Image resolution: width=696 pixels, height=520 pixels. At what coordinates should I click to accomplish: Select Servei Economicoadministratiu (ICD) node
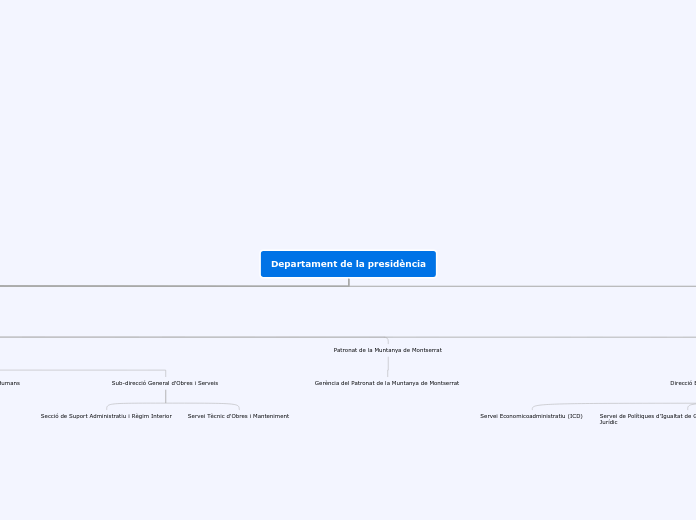point(531,416)
